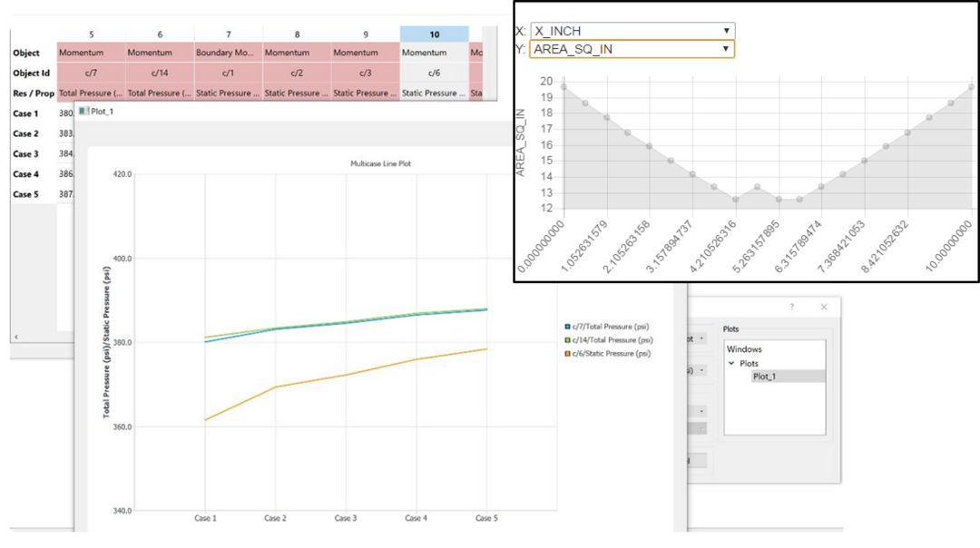
Task: Select the Case 2 row header
Action: (25, 133)
